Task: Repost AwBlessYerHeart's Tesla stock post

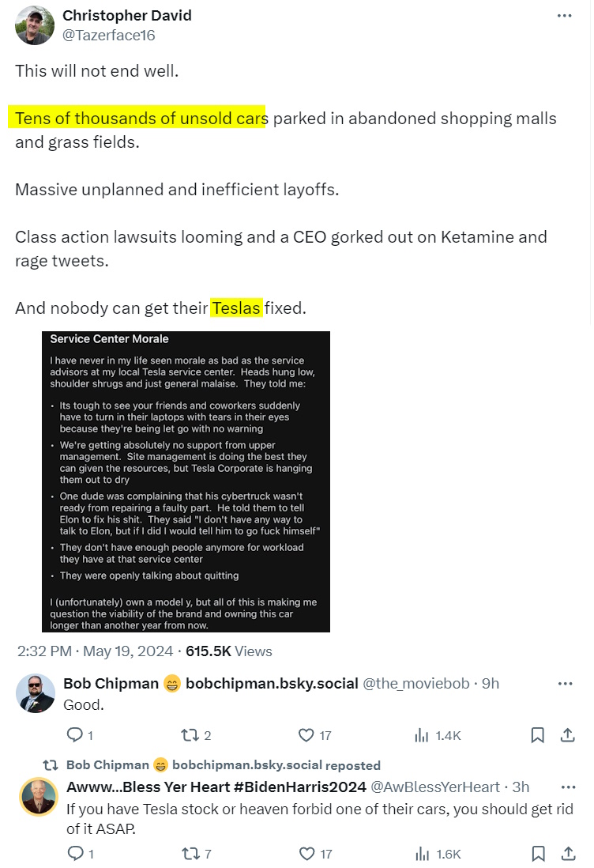Action: point(190,854)
